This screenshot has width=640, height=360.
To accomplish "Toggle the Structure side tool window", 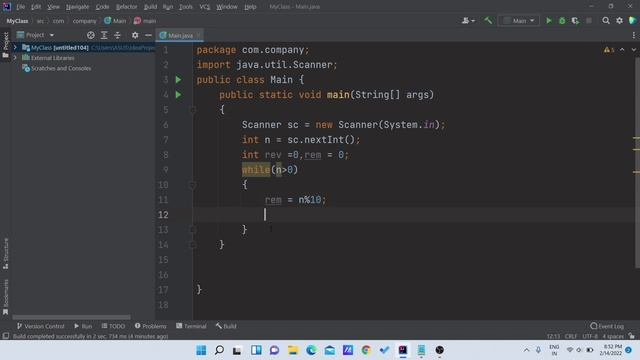I will (6, 254).
